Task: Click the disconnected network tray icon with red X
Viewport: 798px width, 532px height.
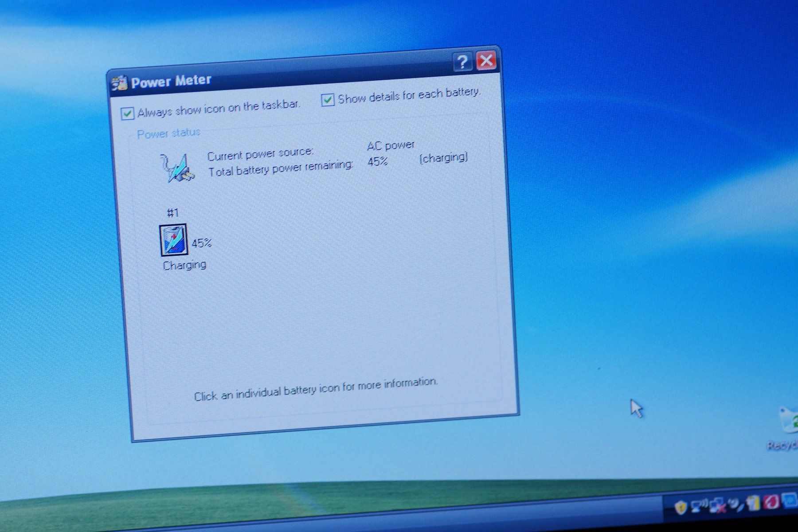Action: (x=718, y=505)
